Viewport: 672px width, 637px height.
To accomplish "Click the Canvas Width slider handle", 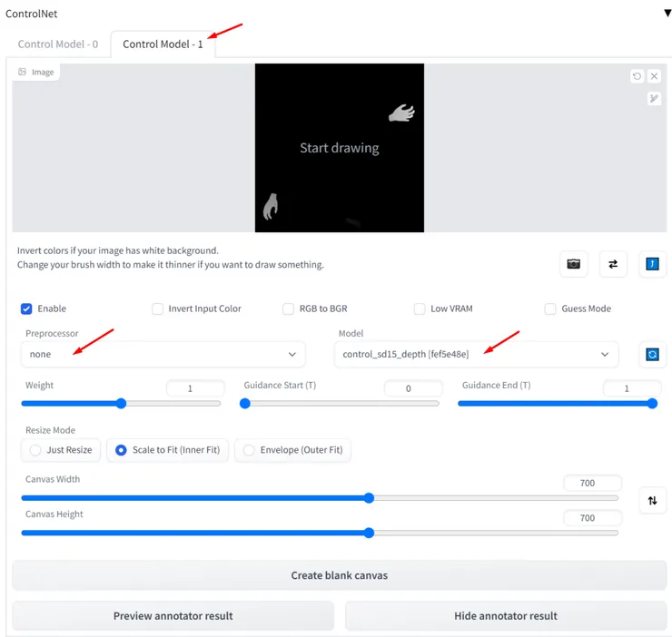I will coord(369,498).
